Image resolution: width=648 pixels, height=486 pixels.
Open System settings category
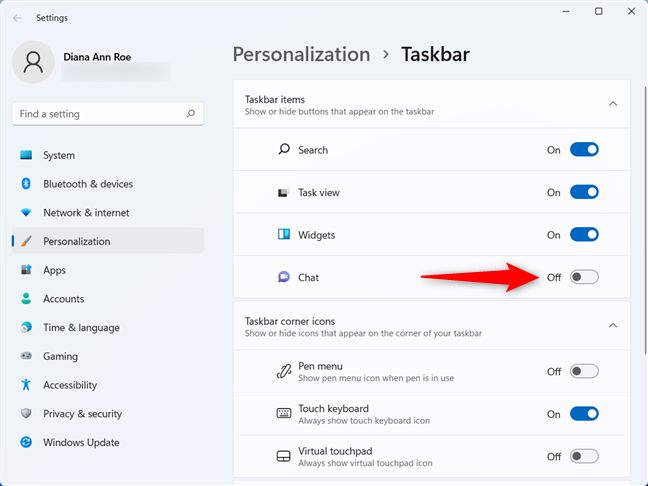point(108,155)
